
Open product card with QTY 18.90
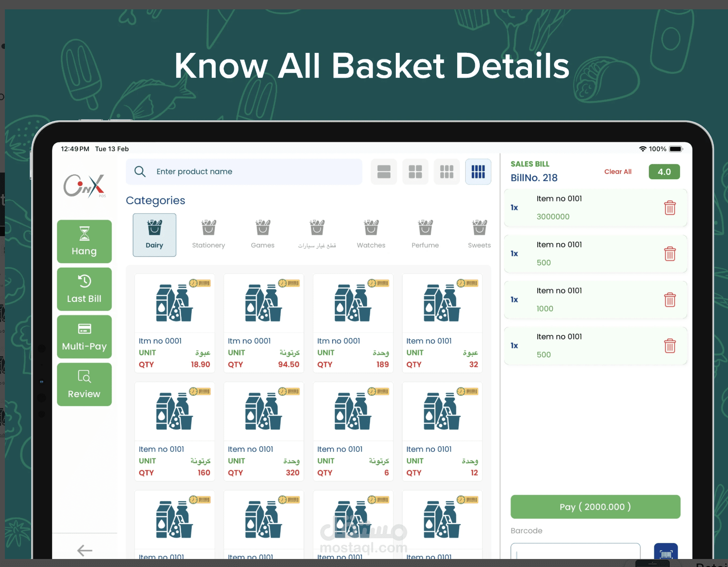point(175,323)
